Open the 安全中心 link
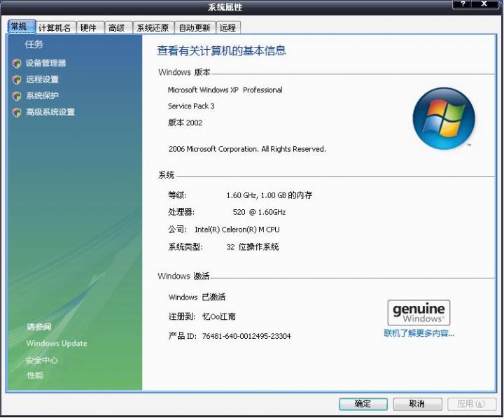The width and height of the screenshot is (504, 420). click(42, 360)
